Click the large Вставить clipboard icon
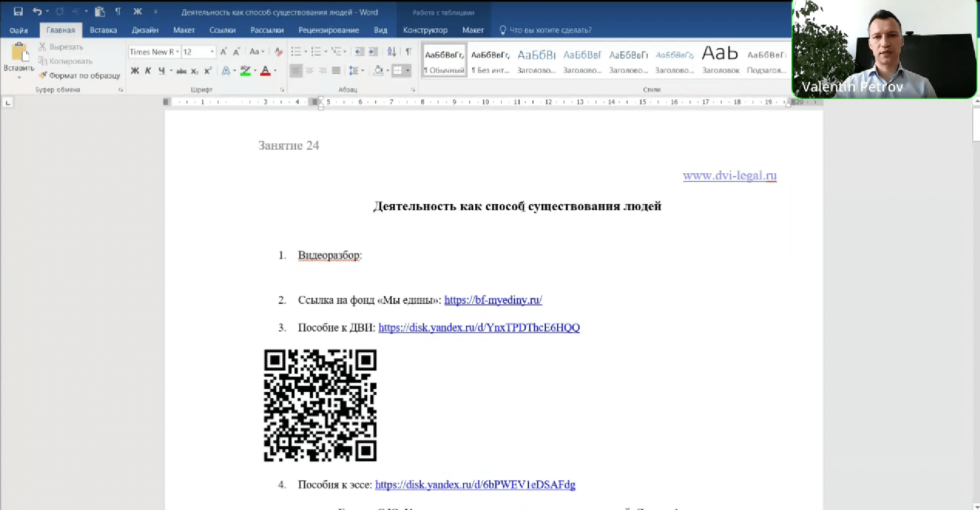This screenshot has height=510, width=980. point(19,52)
